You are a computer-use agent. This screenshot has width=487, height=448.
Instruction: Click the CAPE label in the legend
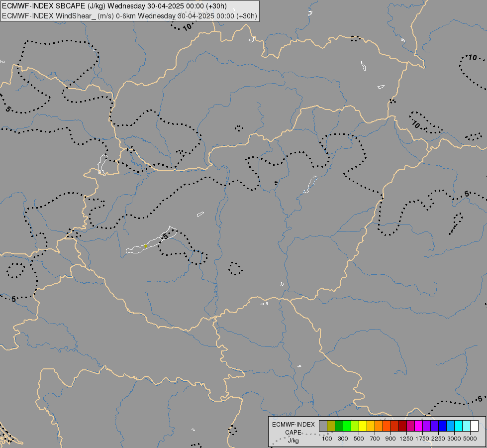click(x=293, y=433)
